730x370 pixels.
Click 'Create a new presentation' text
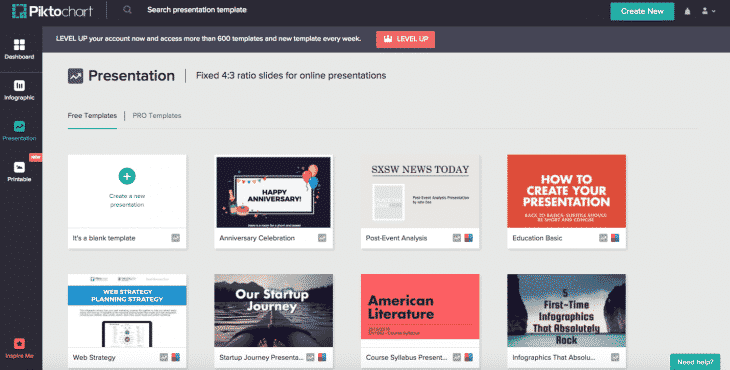tap(127, 200)
